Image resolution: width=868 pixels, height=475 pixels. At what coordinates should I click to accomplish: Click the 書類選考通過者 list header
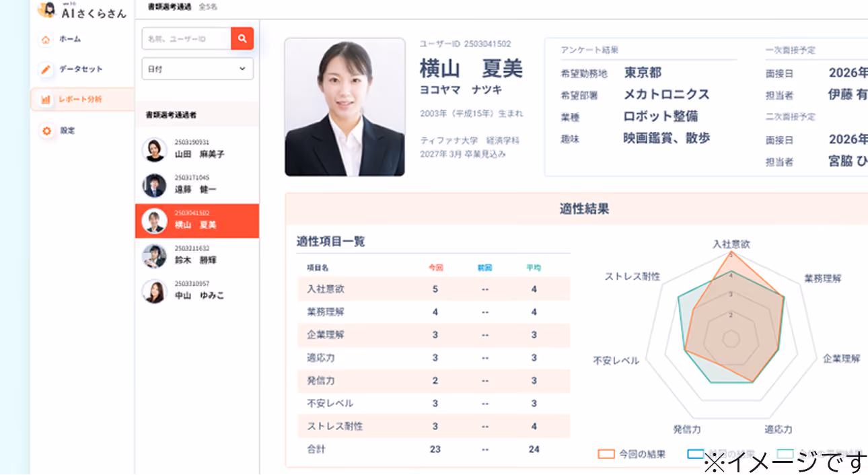click(x=172, y=115)
